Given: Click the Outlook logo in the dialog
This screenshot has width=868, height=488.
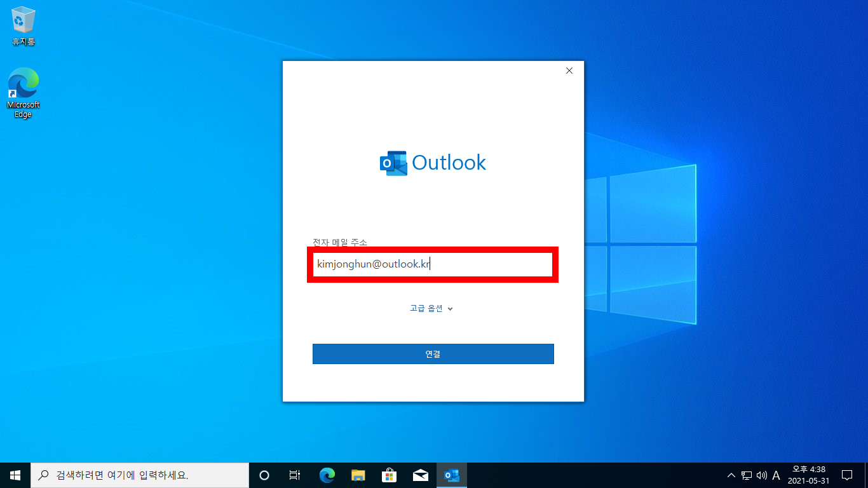Looking at the screenshot, I should pyautogui.click(x=433, y=163).
